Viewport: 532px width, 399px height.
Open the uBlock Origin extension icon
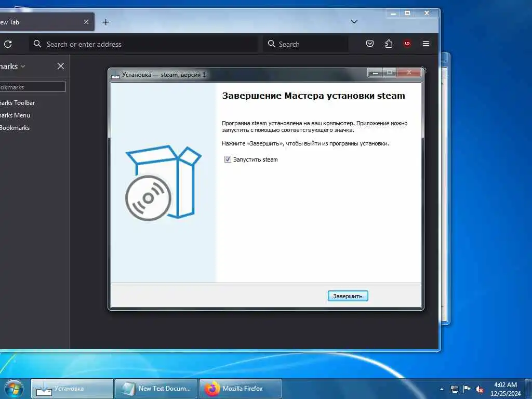point(407,44)
